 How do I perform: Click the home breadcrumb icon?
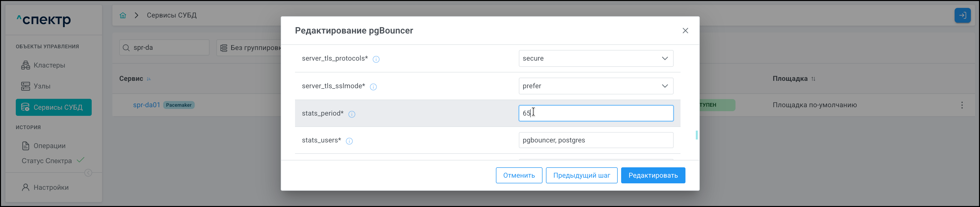coord(122,15)
